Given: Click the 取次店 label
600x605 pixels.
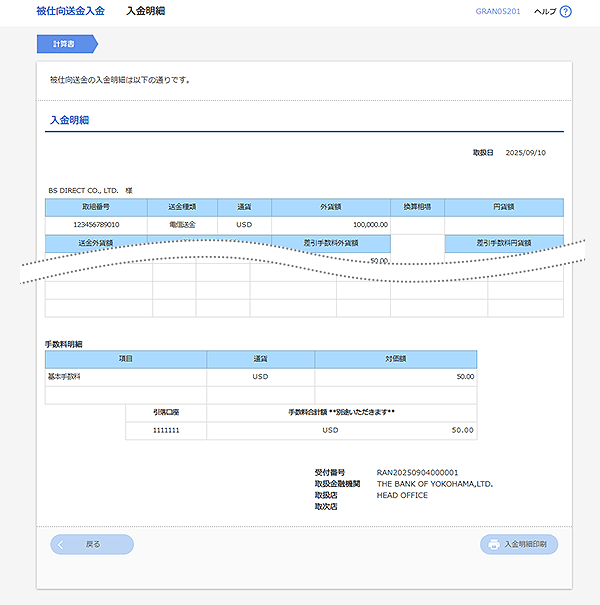Looking at the screenshot, I should [326, 507].
